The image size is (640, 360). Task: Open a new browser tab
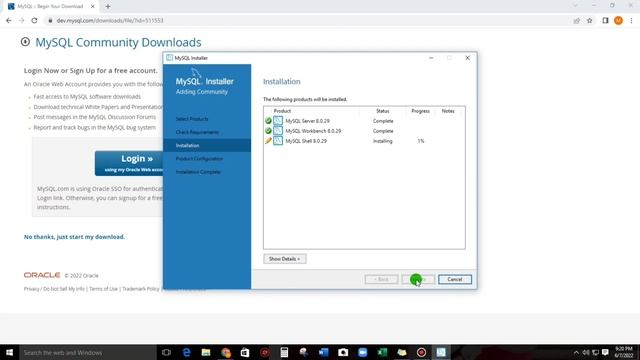click(x=108, y=7)
